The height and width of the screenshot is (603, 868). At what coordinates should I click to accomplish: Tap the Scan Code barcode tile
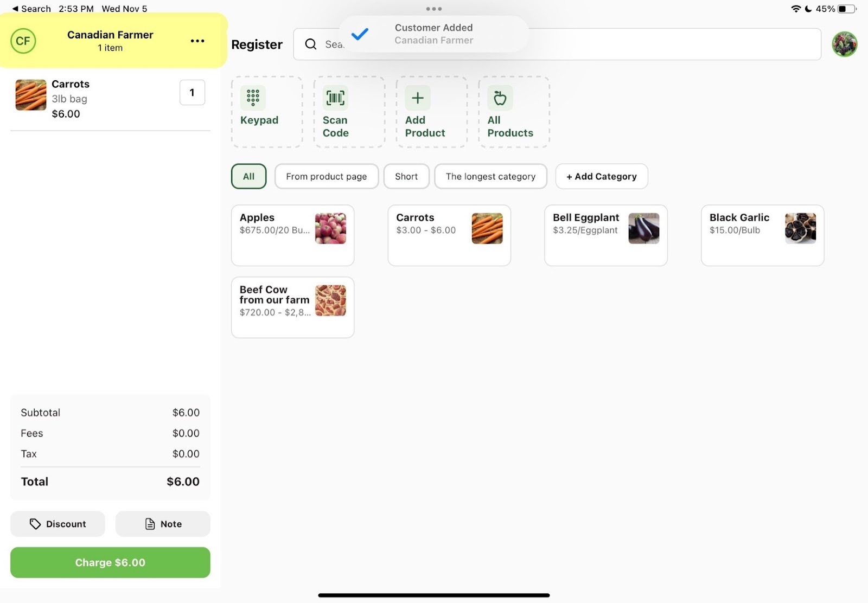[349, 112]
